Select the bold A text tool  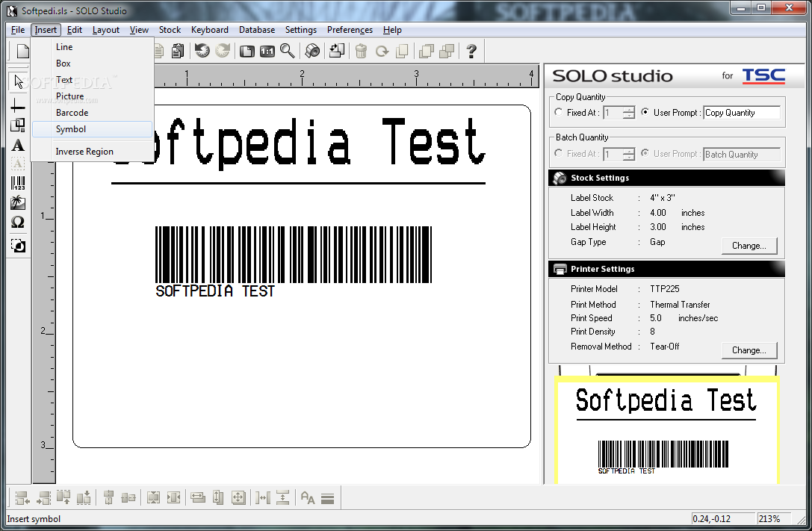click(x=18, y=146)
